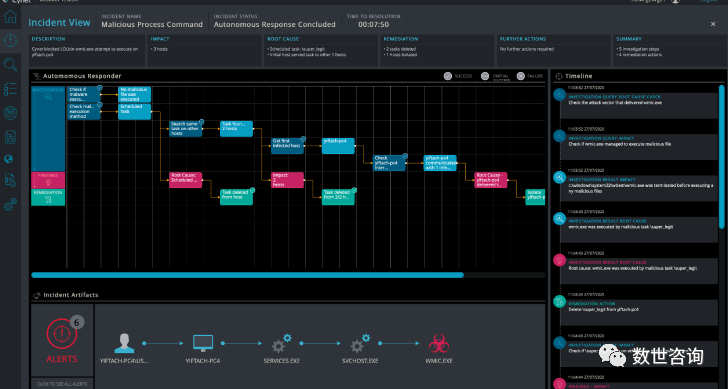Click the responder graph horizontal scrollbar
The width and height of the screenshot is (728, 389).
point(247,275)
